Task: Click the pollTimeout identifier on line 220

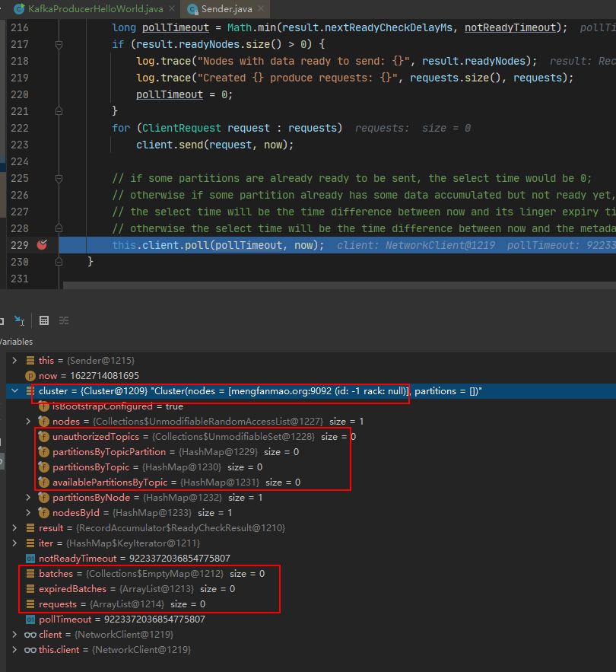Action: pyautogui.click(x=170, y=94)
